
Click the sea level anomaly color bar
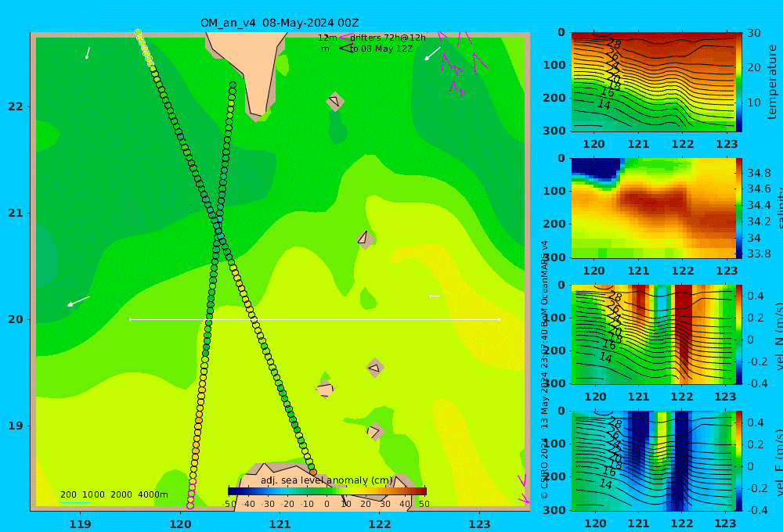click(327, 491)
